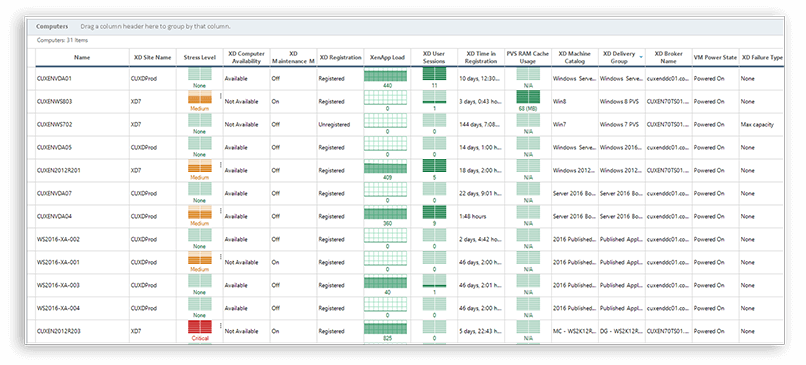806x365 pixels.
Task: Sort by the Name column header
Action: point(82,58)
